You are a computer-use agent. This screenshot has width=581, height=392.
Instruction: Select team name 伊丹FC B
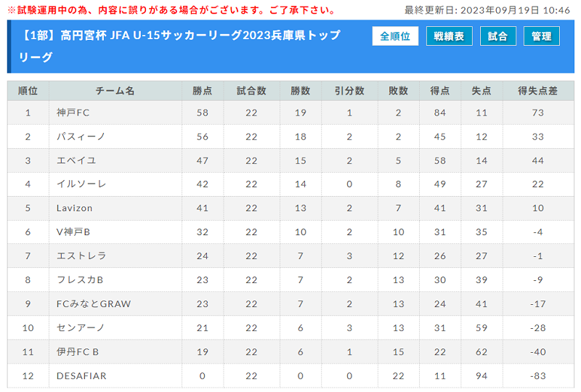(78, 351)
